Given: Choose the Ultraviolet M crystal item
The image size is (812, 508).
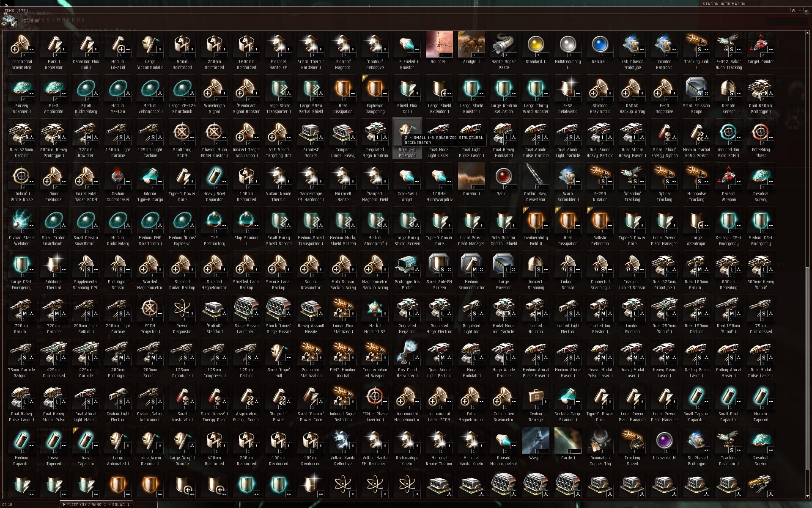Looking at the screenshot, I should tap(664, 447).
